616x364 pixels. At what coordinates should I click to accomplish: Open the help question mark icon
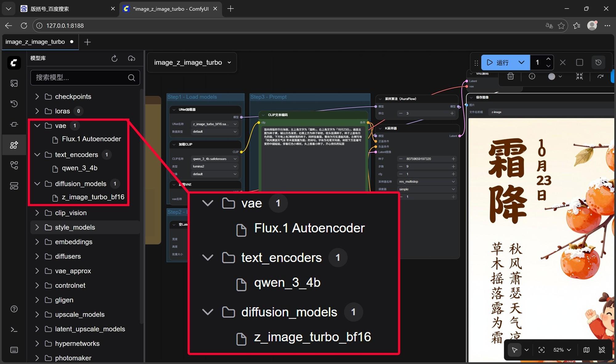point(14,309)
